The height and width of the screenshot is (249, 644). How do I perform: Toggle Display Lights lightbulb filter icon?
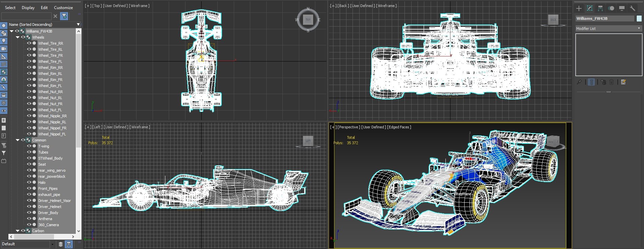pyautogui.click(x=4, y=41)
